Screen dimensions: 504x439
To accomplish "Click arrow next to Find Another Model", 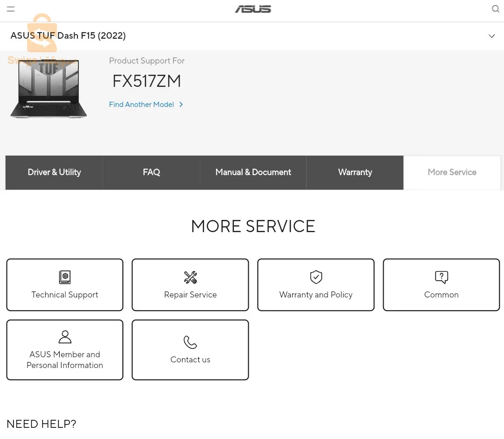I will (181, 105).
